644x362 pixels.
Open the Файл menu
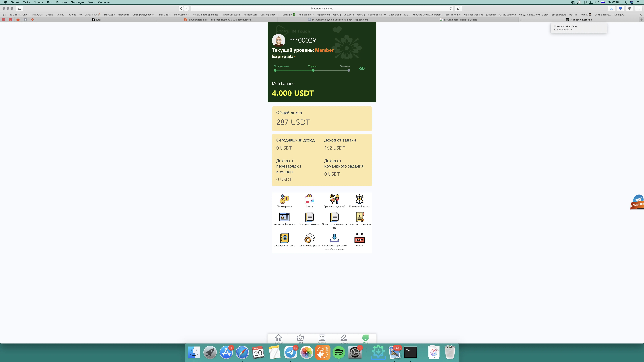tap(26, 2)
